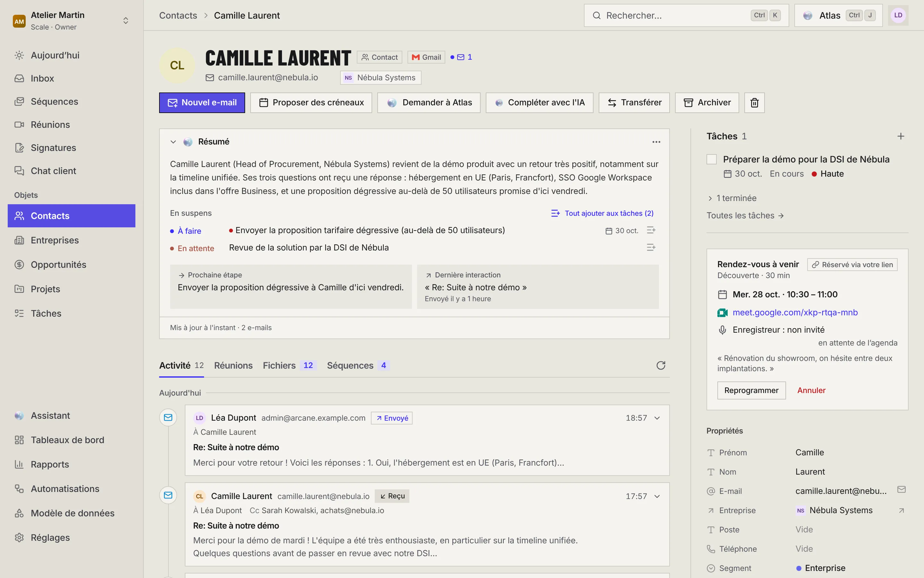Click the unread e-mail count indicator
Image resolution: width=924 pixels, height=578 pixels.
(x=461, y=57)
